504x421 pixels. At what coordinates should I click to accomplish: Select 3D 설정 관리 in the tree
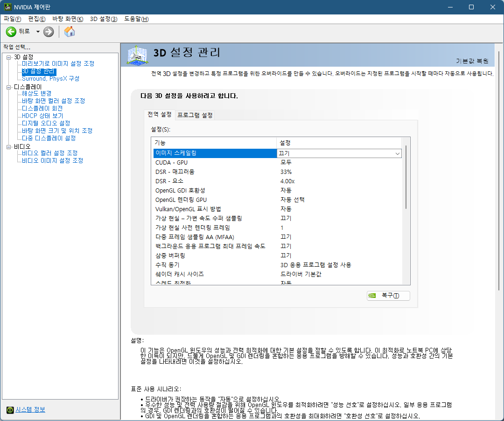click(x=39, y=71)
